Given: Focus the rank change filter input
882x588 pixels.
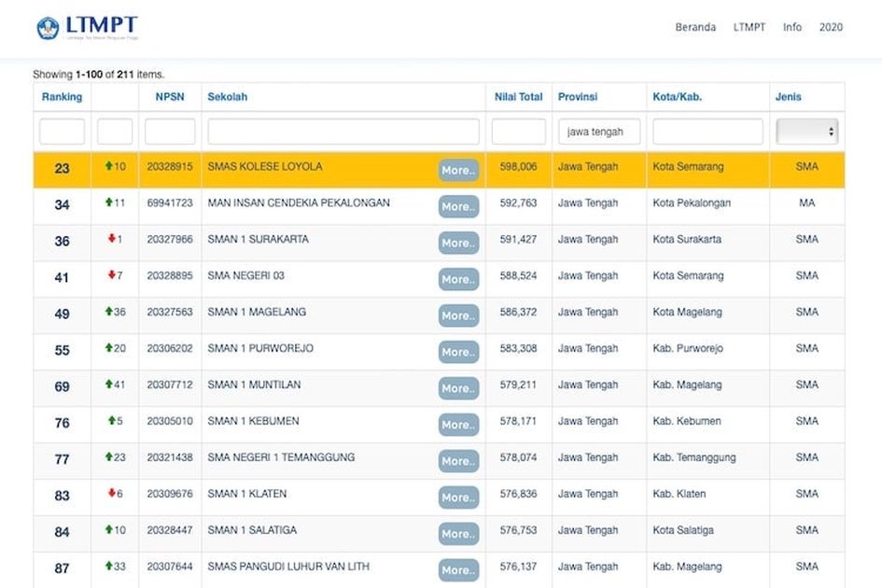Looking at the screenshot, I should 115,132.
